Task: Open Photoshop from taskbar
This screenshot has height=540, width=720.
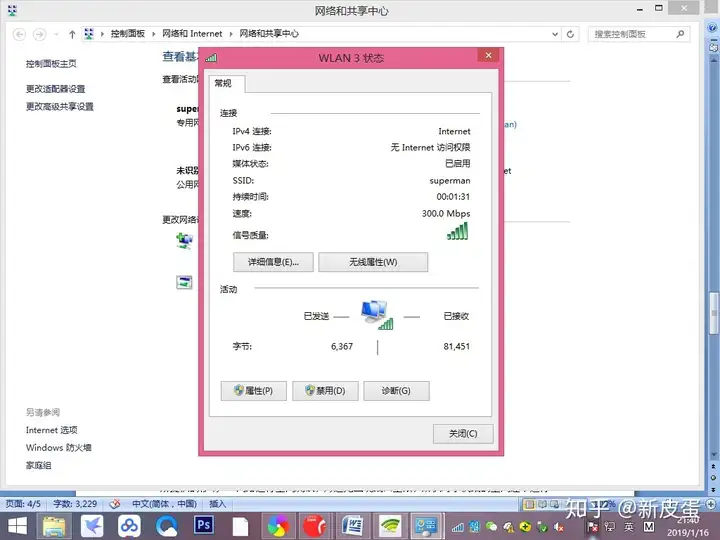Action: tap(203, 525)
